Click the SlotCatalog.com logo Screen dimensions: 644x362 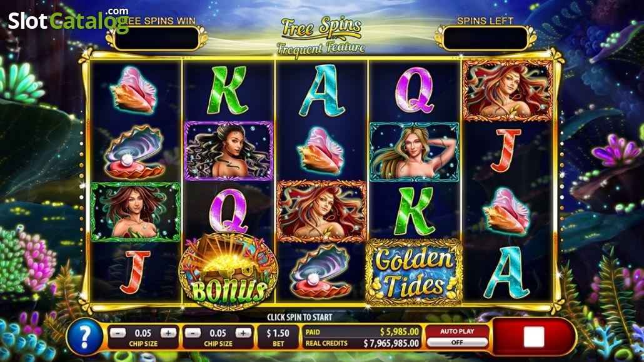[68, 21]
